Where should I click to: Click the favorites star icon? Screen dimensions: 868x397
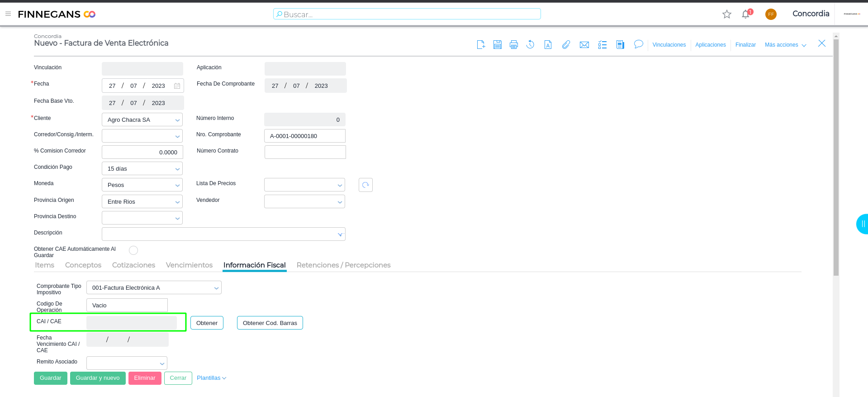pos(727,14)
